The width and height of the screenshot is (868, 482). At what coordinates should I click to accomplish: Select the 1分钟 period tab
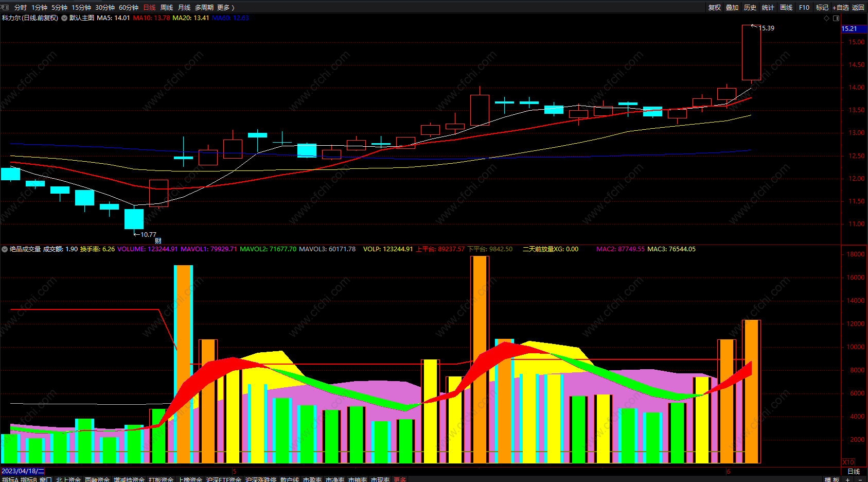coord(39,8)
